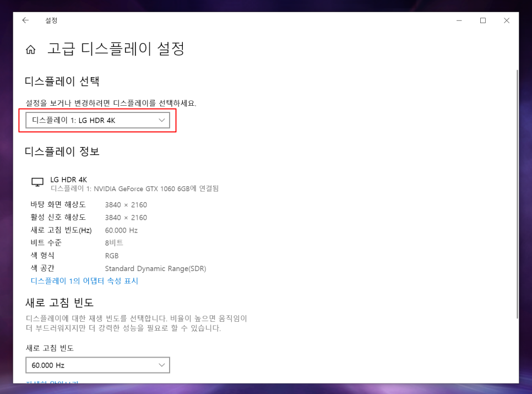Select the 고급 디스플레이 설정 page title
The image size is (532, 394).
tap(116, 49)
